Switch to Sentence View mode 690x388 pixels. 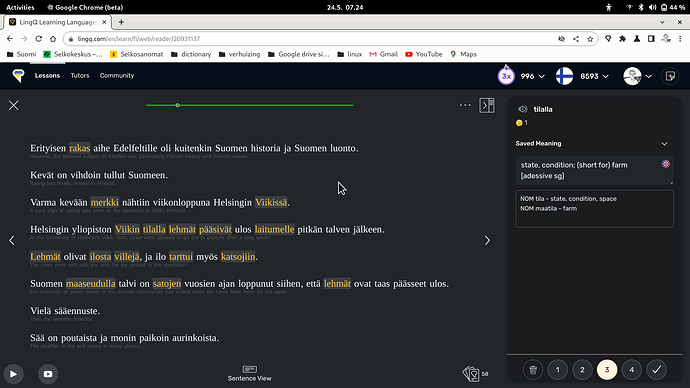[x=250, y=373]
